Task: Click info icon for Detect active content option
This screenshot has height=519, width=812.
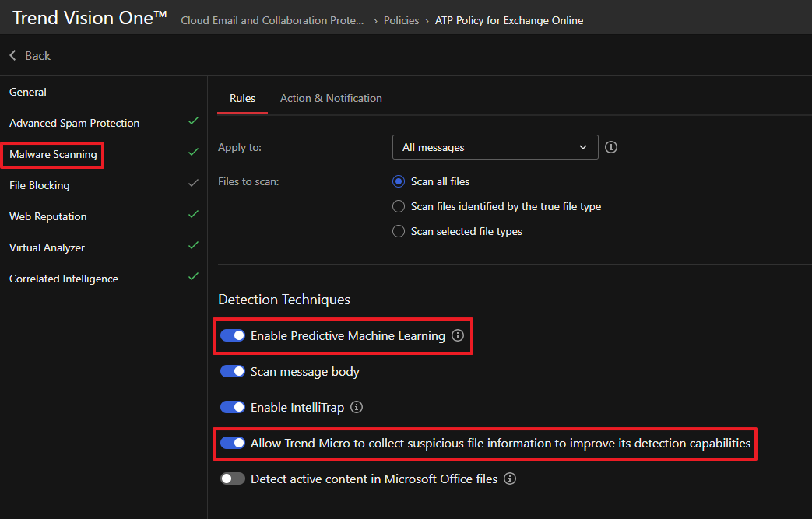Action: point(510,479)
